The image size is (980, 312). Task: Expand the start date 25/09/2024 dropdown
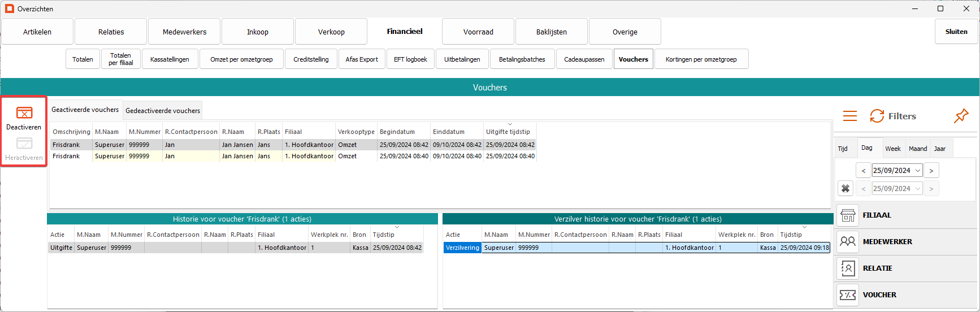tap(918, 171)
